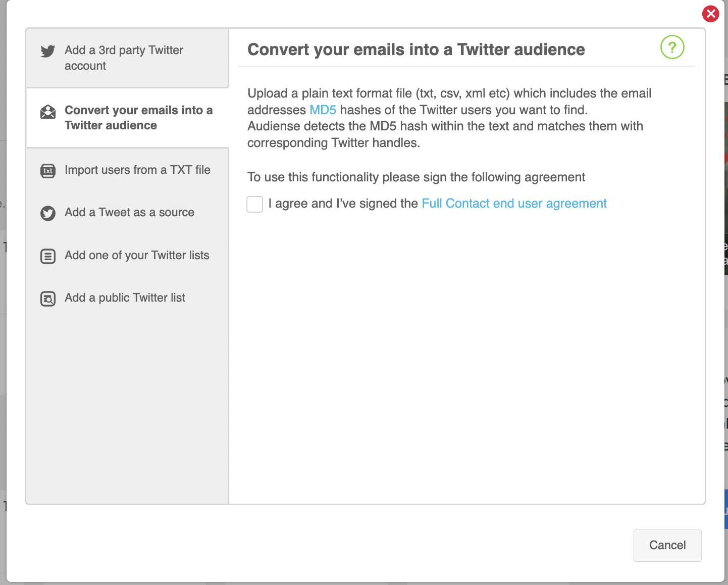This screenshot has width=728, height=585.
Task: Click the Cancel button
Action: coord(667,545)
